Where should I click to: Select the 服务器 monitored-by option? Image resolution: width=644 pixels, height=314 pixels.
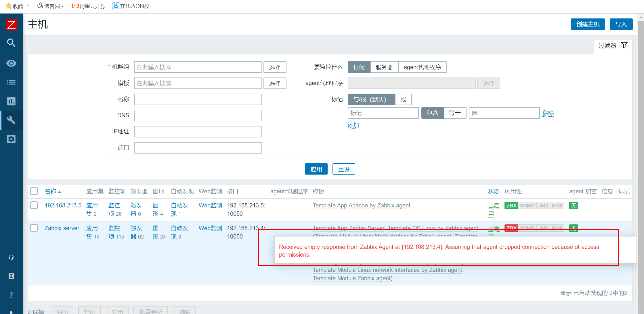click(384, 67)
